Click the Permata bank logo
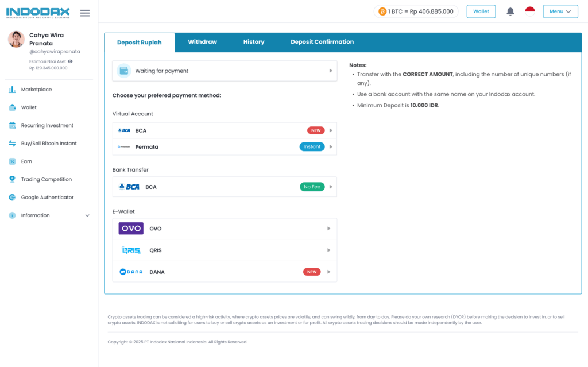 click(124, 146)
